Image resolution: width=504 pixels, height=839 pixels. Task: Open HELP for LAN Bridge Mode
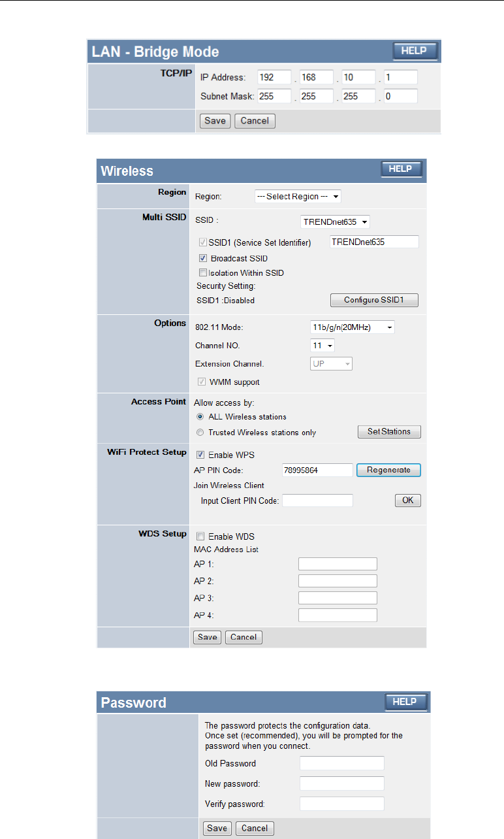coord(414,51)
